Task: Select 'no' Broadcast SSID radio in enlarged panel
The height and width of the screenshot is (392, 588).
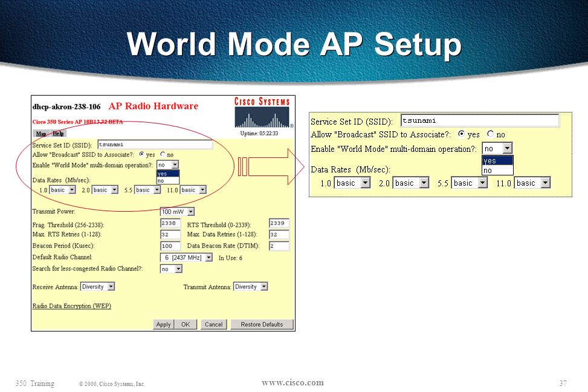Action: coord(490,134)
